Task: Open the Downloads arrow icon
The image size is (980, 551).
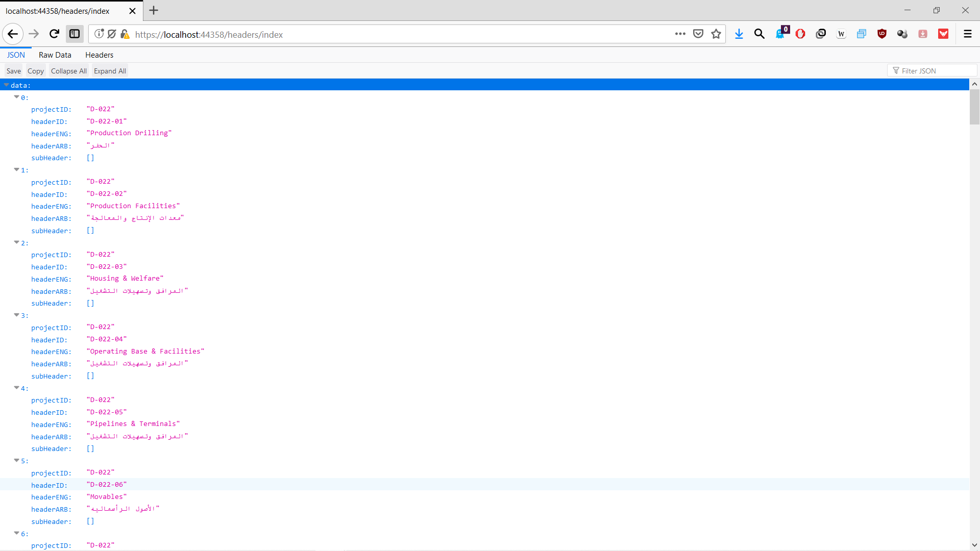Action: point(739,34)
